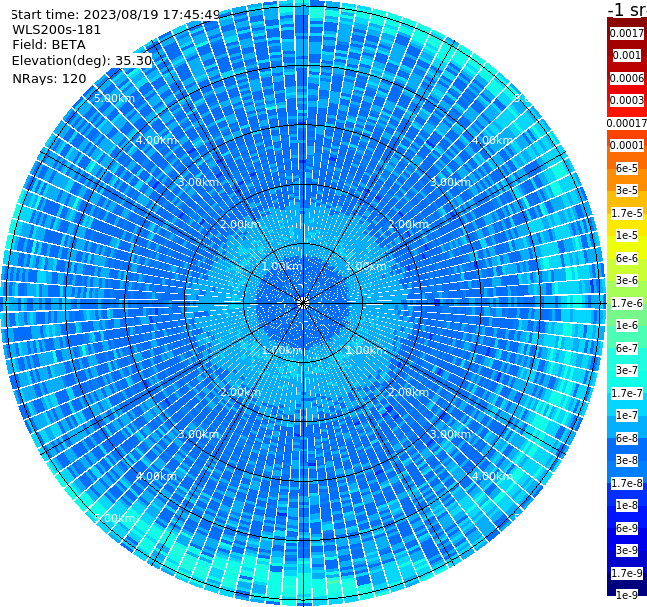
Task: Select the 0.0001 colorbar label
Action: [x=627, y=145]
